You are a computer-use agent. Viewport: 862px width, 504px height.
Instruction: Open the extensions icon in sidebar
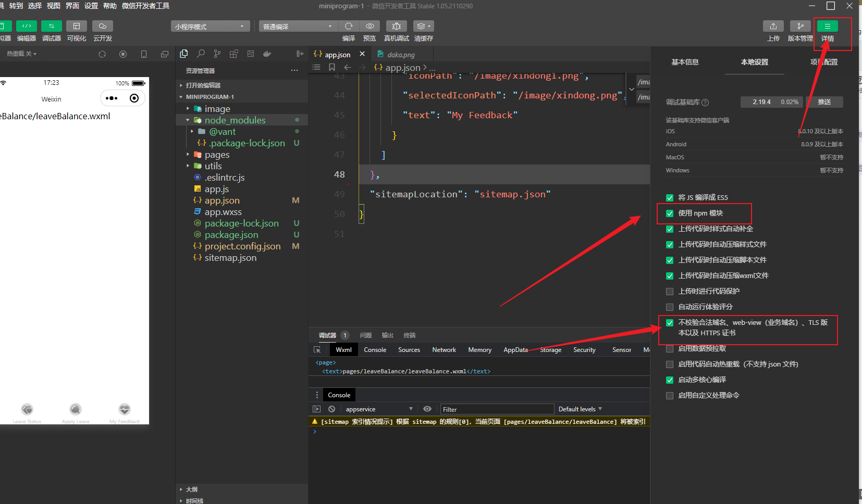(234, 54)
